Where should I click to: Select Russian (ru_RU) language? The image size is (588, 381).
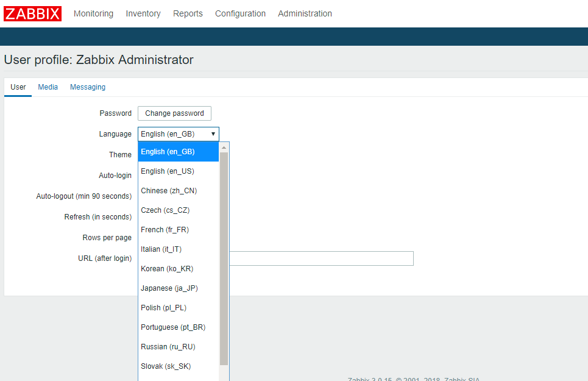click(x=179, y=346)
